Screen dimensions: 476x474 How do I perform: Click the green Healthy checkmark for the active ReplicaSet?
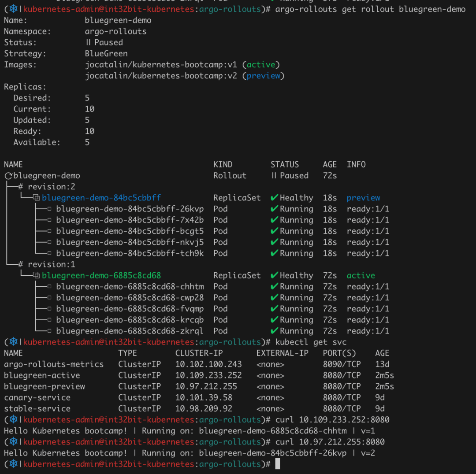coord(274,275)
